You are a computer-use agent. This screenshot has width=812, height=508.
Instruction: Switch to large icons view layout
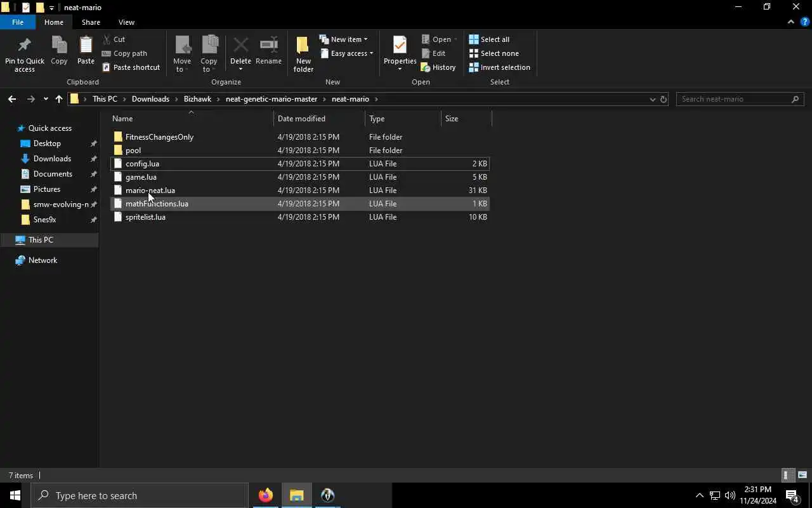pos(802,475)
